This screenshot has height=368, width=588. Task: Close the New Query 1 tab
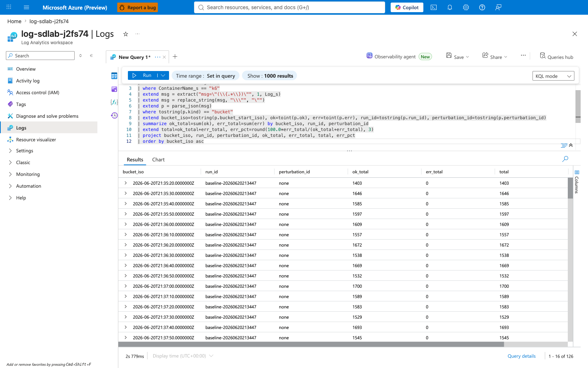pyautogui.click(x=164, y=57)
